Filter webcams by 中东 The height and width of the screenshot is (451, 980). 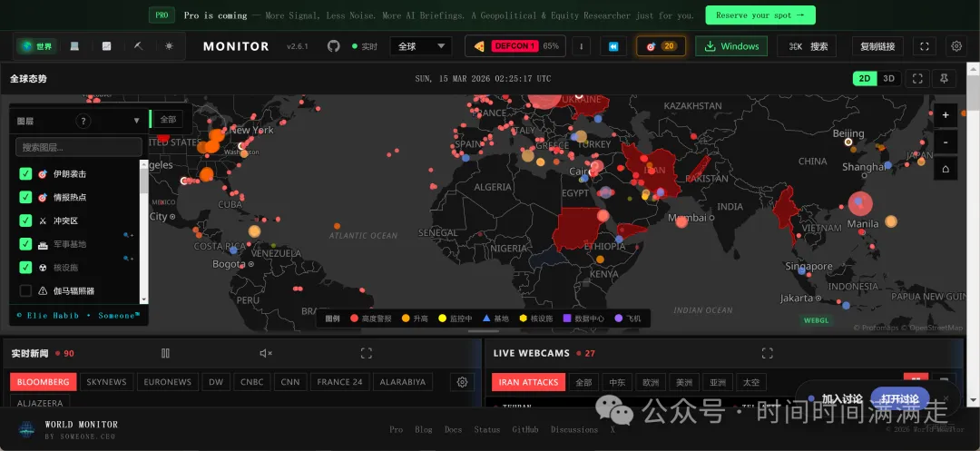coord(617,382)
